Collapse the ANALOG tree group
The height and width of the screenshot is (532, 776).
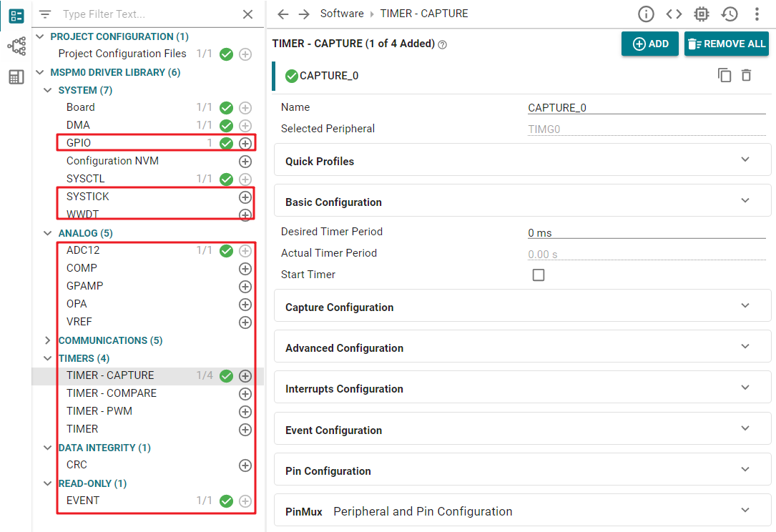click(48, 233)
